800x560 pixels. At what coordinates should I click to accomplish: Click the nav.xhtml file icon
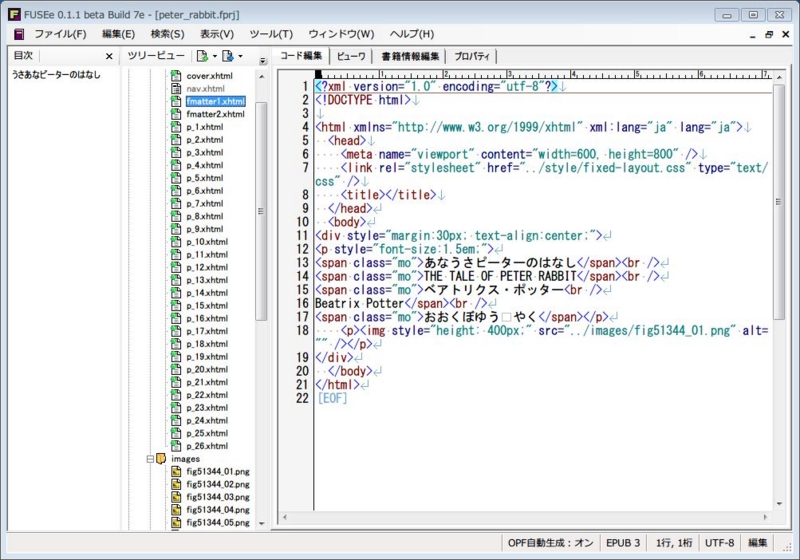pyautogui.click(x=176, y=88)
